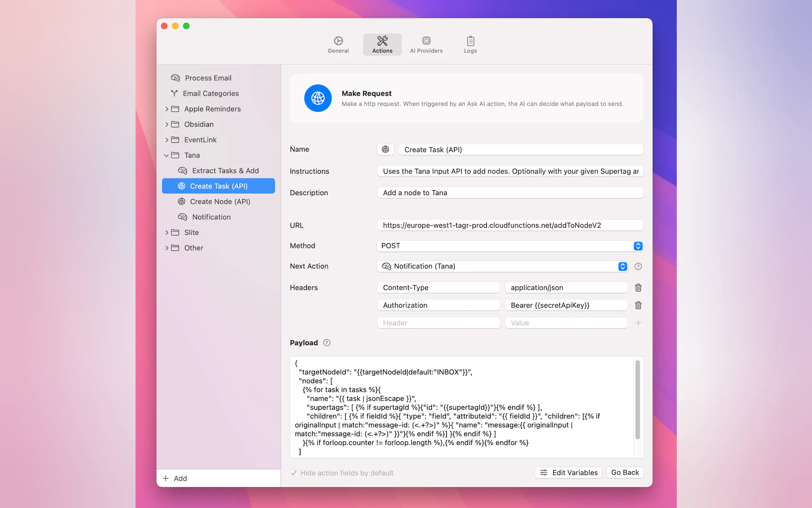The image size is (812, 508).
Task: Toggle Hide action fields by default checkbox
Action: (x=294, y=473)
